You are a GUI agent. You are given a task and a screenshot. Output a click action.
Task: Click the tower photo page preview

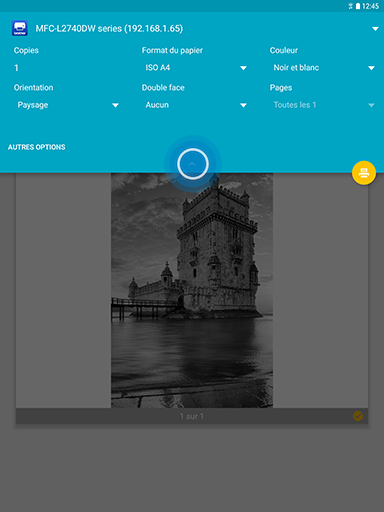(x=192, y=290)
